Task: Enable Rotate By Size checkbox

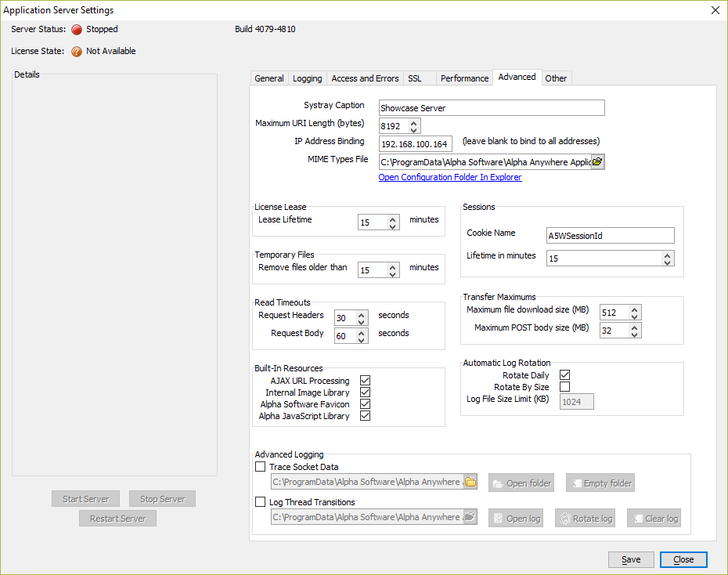Action: tap(565, 386)
